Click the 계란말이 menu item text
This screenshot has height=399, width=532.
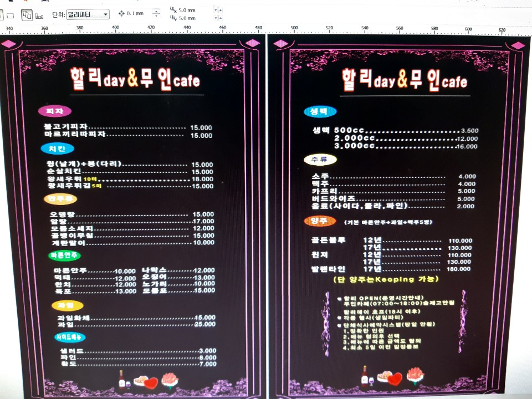(69, 243)
